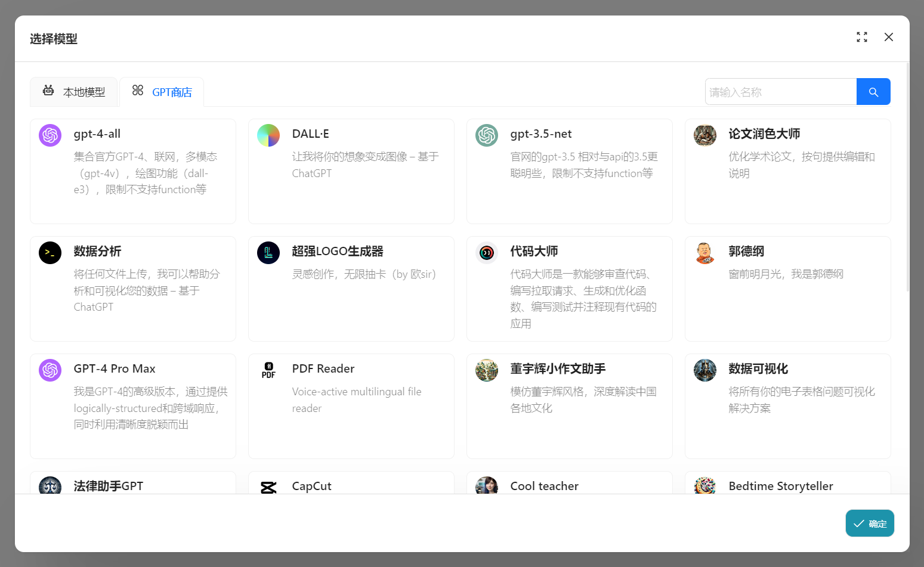The width and height of the screenshot is (924, 567).
Task: Click the 郭德纲 cartoon avatar
Action: pos(705,253)
